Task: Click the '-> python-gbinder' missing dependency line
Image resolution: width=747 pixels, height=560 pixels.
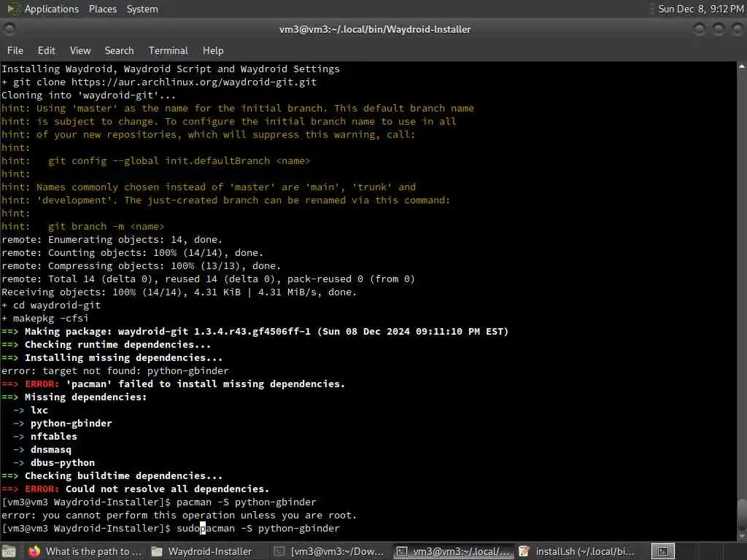Action: (63, 424)
